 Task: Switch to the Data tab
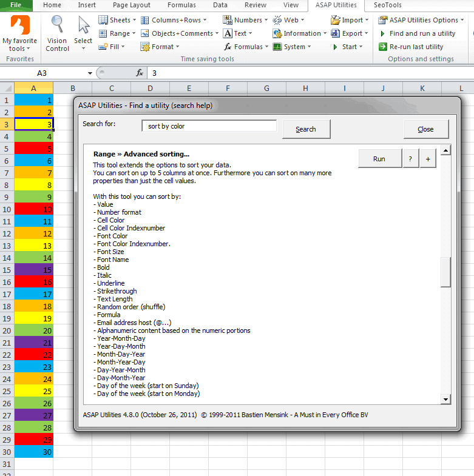coord(220,5)
